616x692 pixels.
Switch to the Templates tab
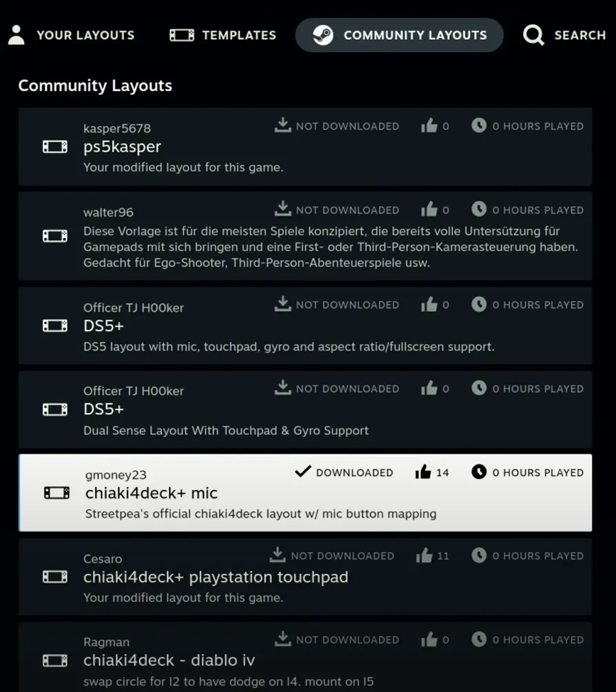pyautogui.click(x=223, y=35)
